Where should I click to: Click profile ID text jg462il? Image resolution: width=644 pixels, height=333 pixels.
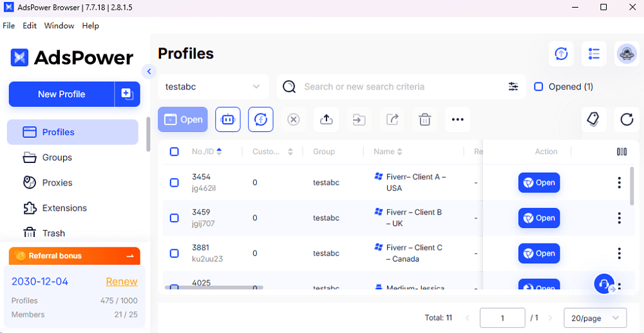[204, 188]
